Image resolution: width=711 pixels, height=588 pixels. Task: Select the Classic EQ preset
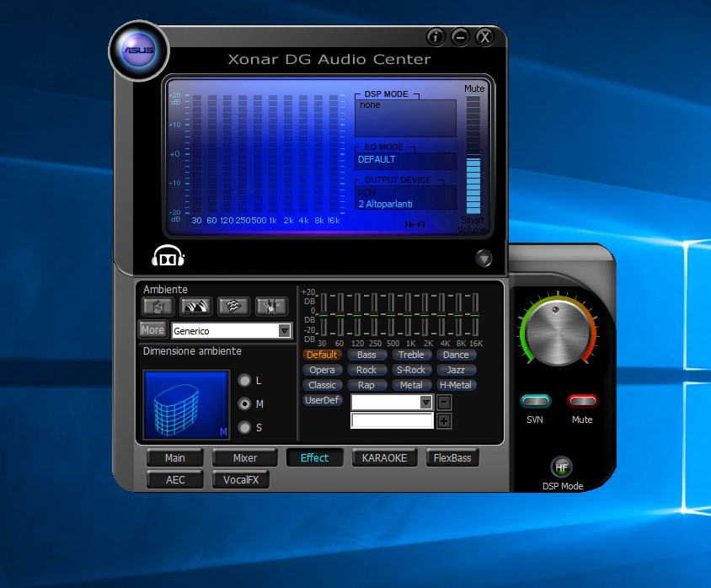click(x=322, y=385)
